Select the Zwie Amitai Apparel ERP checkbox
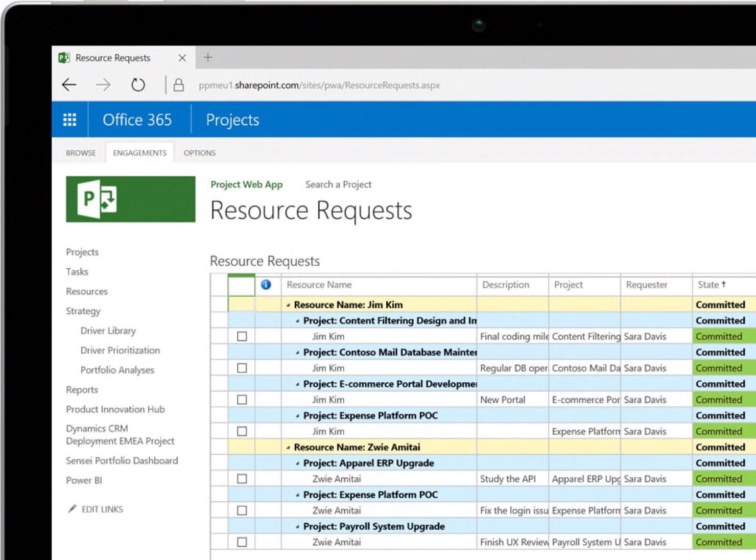 (242, 479)
